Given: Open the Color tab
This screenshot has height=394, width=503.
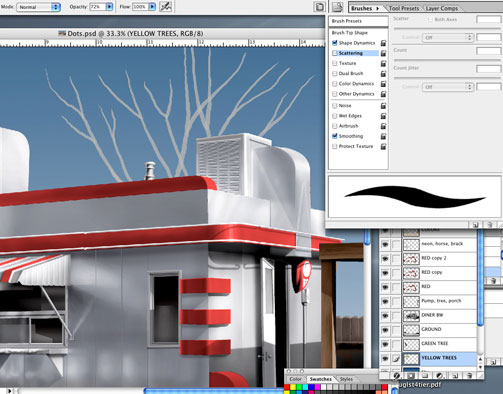Looking at the screenshot, I should (x=295, y=379).
